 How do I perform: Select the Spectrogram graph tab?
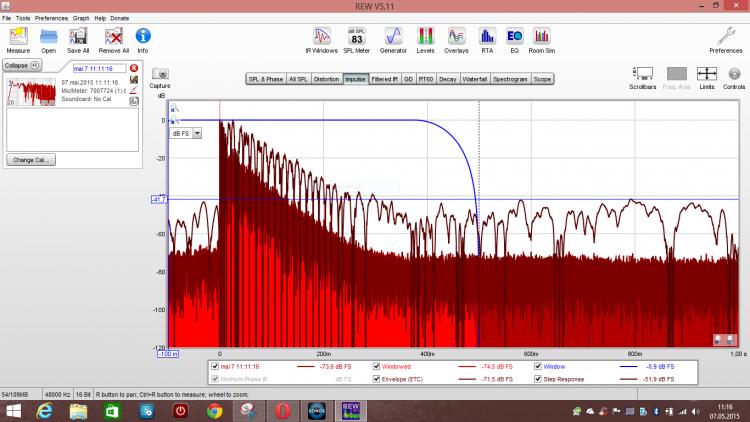coord(510,78)
